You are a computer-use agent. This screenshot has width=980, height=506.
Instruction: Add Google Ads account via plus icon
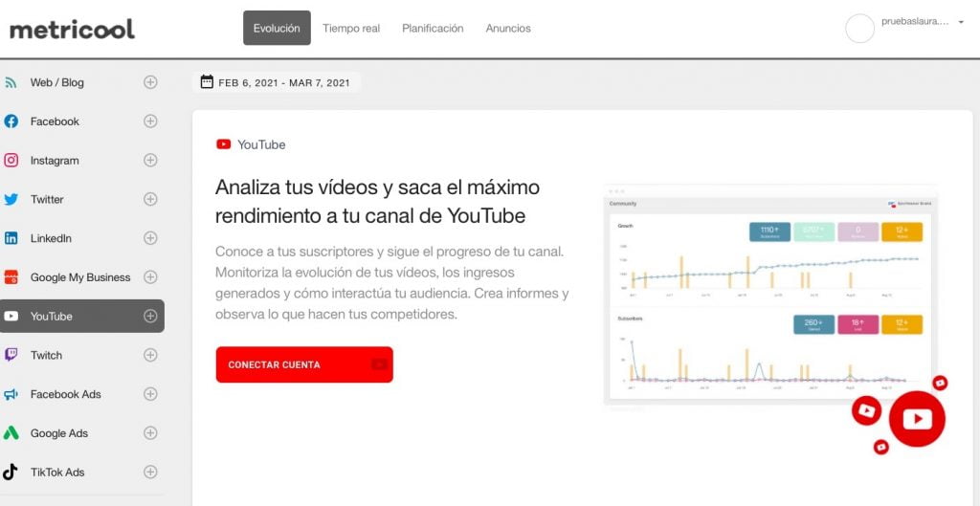click(x=150, y=433)
